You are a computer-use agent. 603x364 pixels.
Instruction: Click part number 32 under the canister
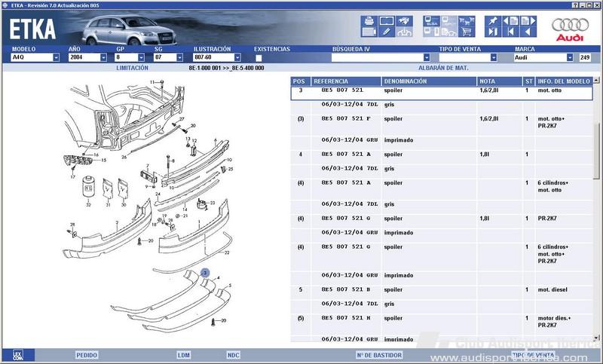[88, 205]
